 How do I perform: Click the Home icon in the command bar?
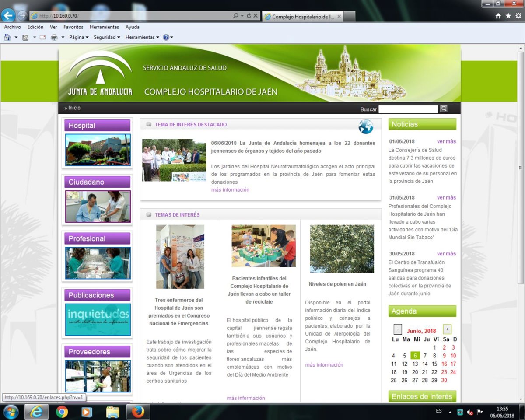[7, 38]
